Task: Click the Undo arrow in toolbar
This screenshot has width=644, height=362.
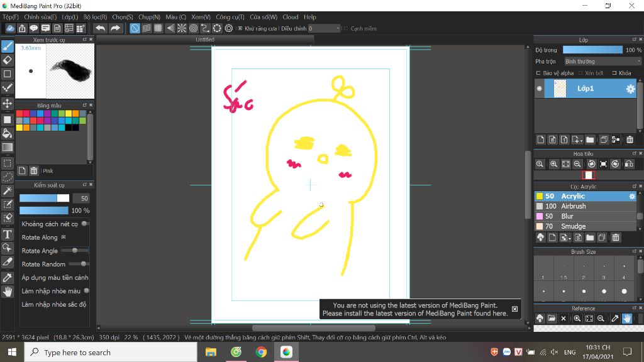Action: coord(100,28)
